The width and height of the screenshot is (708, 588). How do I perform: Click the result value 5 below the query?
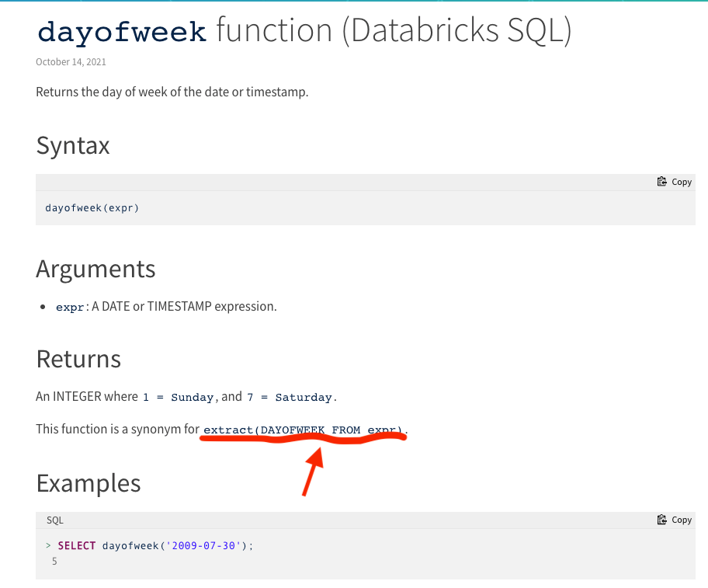coord(54,560)
